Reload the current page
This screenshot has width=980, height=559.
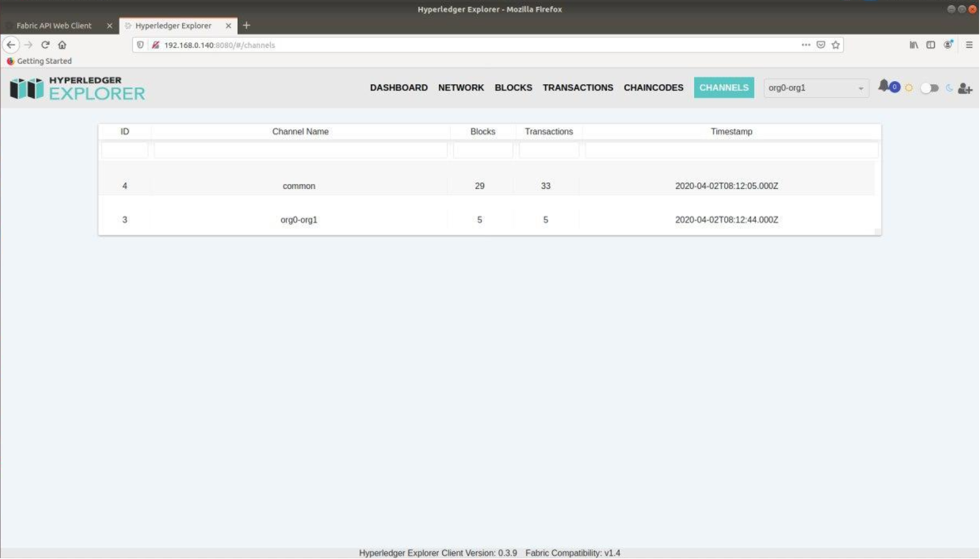(45, 45)
